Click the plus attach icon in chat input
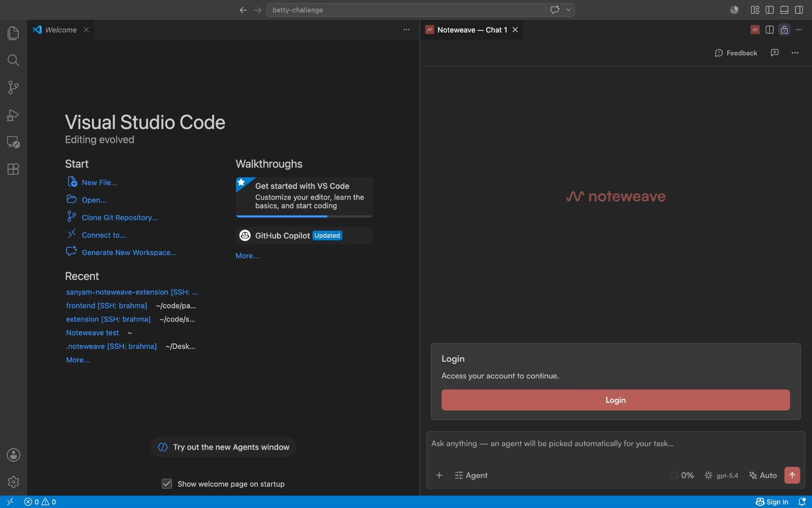The height and width of the screenshot is (508, 812). [x=439, y=475]
